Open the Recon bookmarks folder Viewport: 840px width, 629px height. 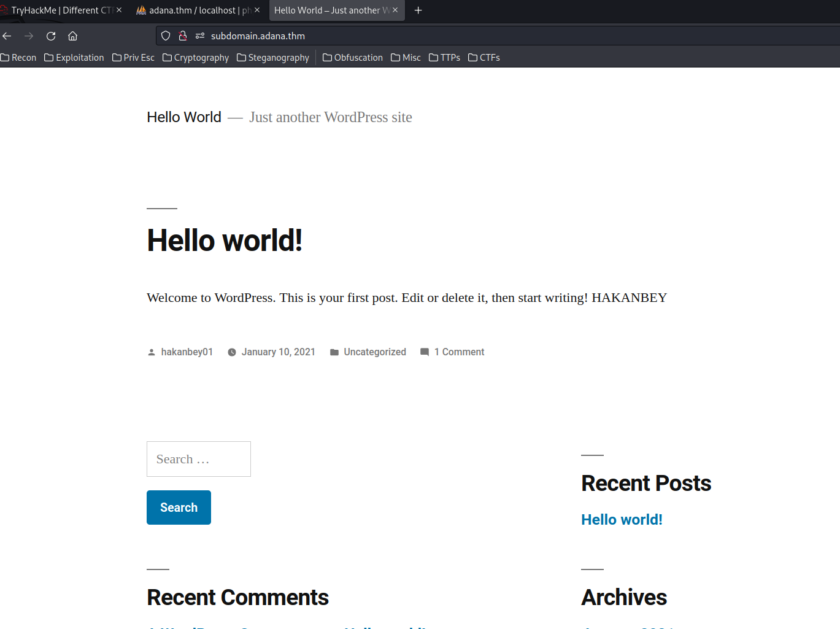click(x=18, y=58)
